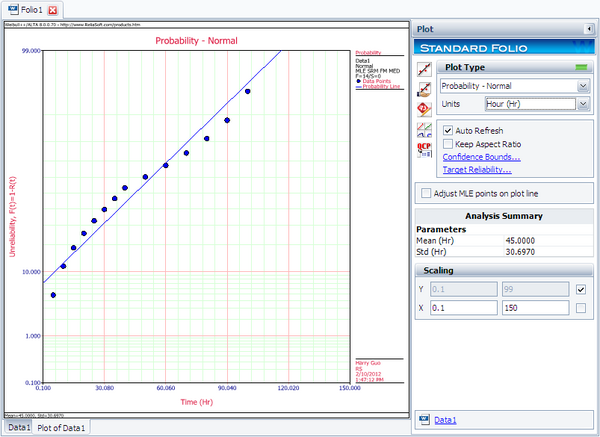Select the Plot of Data1 tab

(61, 428)
